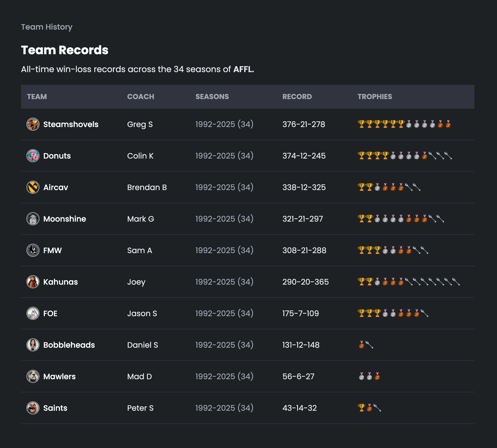Click the COACH column header
Screen dimensions: 497x448
(x=141, y=96)
